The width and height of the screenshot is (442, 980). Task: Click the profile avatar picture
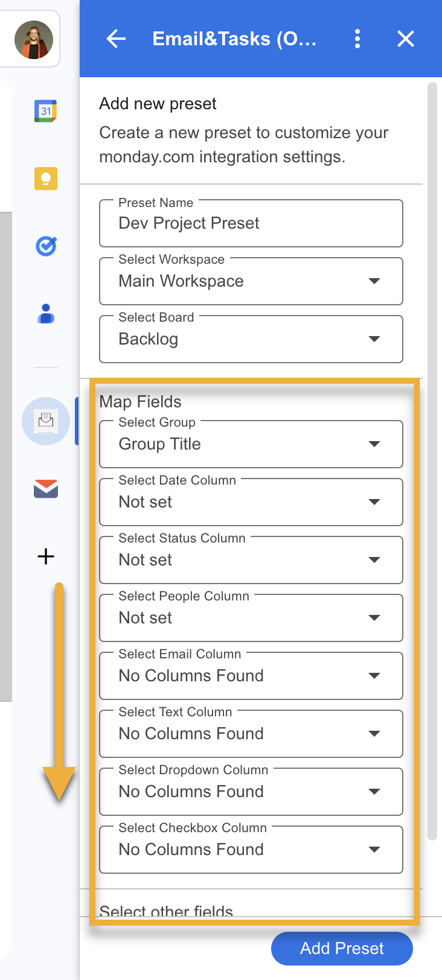click(x=34, y=40)
